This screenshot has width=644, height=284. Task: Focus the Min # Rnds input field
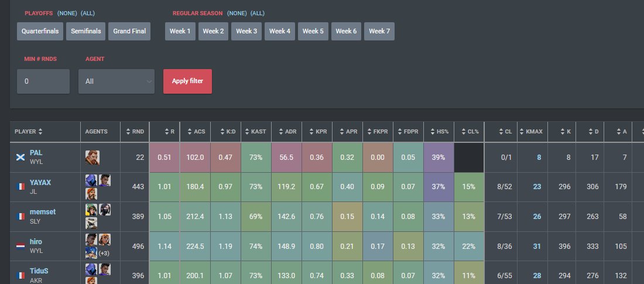point(43,81)
